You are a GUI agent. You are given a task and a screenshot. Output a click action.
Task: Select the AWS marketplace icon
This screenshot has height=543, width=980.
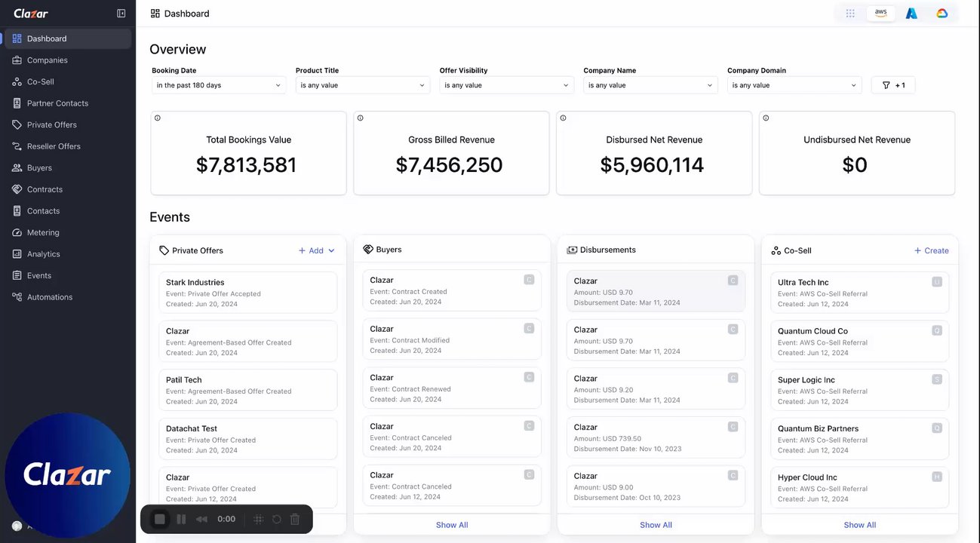tap(881, 14)
